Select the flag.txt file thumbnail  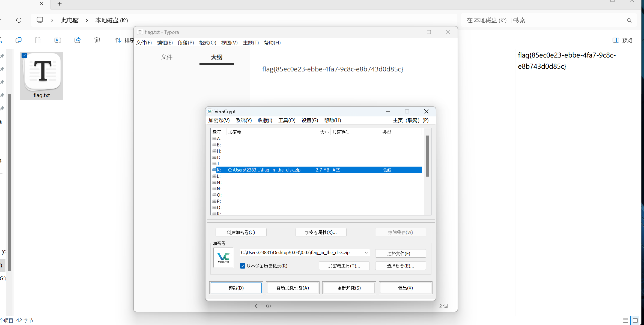point(41,76)
